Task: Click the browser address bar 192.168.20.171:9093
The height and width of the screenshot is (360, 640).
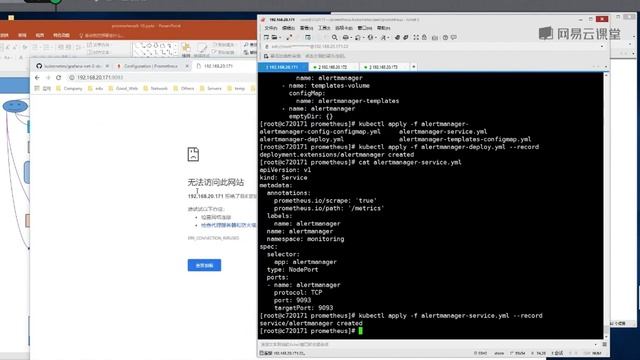Action: (161, 78)
